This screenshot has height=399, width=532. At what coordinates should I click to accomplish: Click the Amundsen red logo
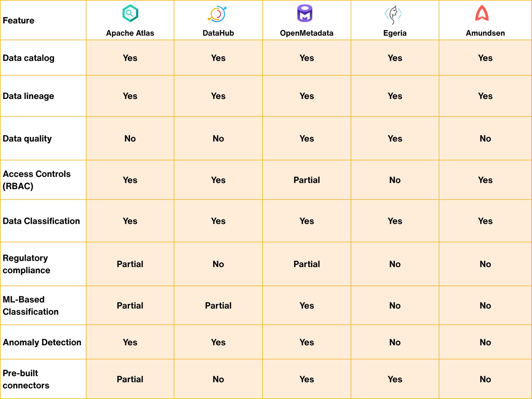click(x=482, y=13)
